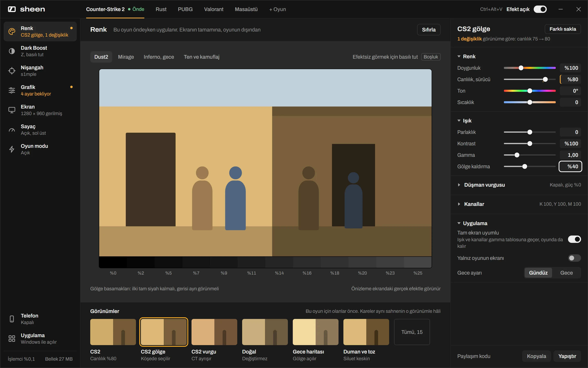The image size is (588, 368).
Task: Collapse the Işık section triangle
Action: [x=459, y=121]
